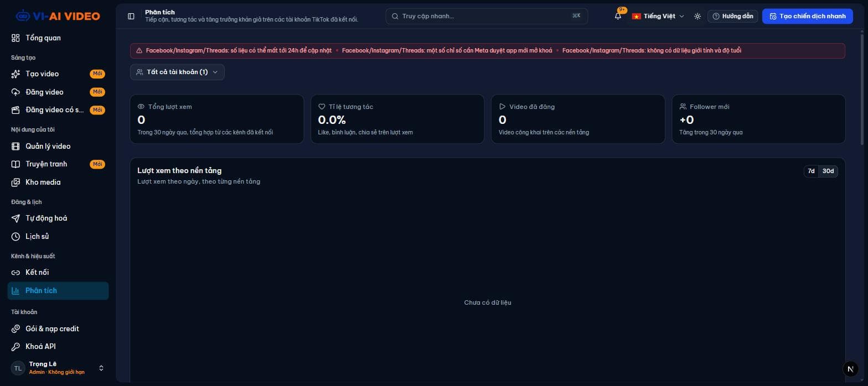Click the "Video công khai trên các nền tảng" text
This screenshot has height=386, width=868.
tap(544, 132)
